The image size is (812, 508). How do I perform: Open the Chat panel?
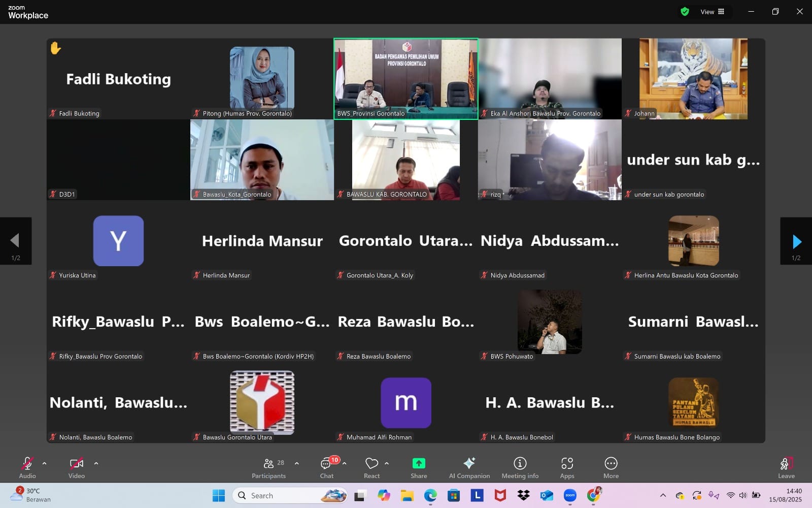tap(327, 467)
